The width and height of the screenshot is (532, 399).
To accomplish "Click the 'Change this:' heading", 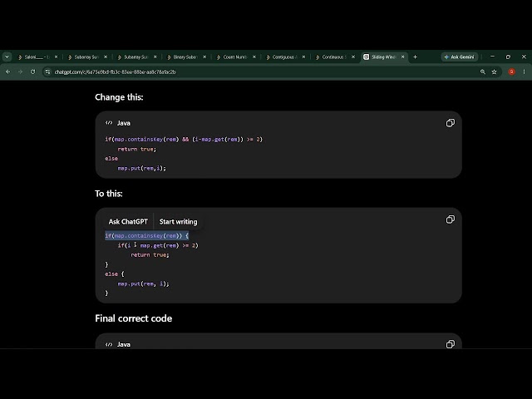I will tap(119, 97).
